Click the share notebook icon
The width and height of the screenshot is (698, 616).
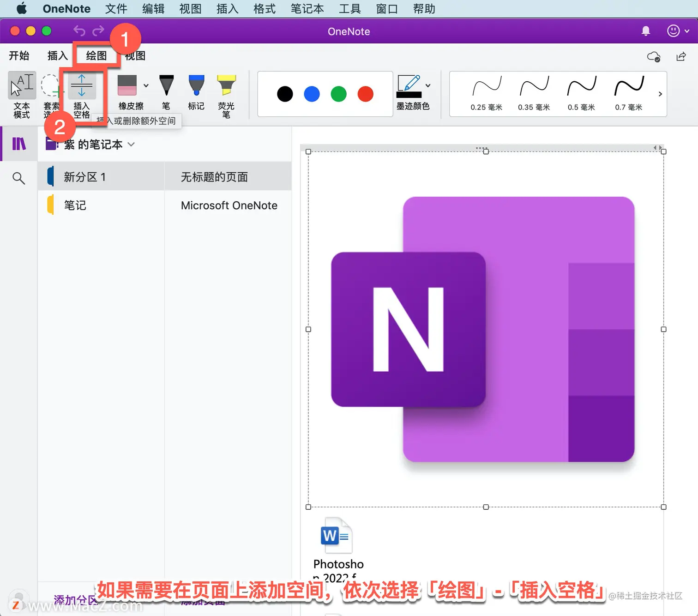[x=681, y=56]
